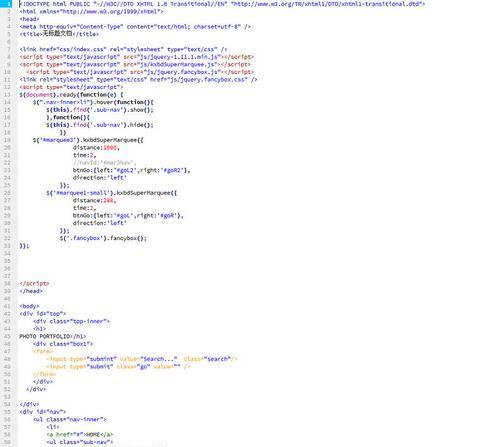This screenshot has width=500, height=447.
Task: Click the '#marquee1-small' kxbdSuperMarquee line
Action: pyautogui.click(x=112, y=193)
